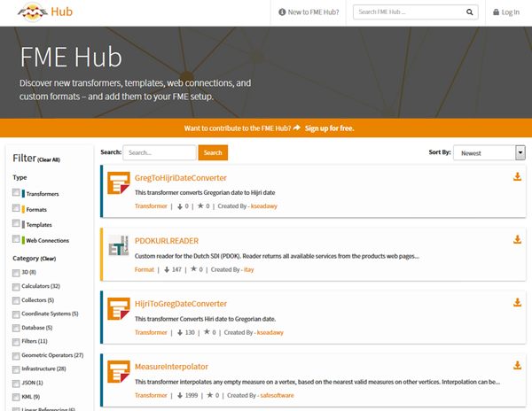Check the Formats type filter
Viewport: 532px width, 411px height.
pos(16,207)
